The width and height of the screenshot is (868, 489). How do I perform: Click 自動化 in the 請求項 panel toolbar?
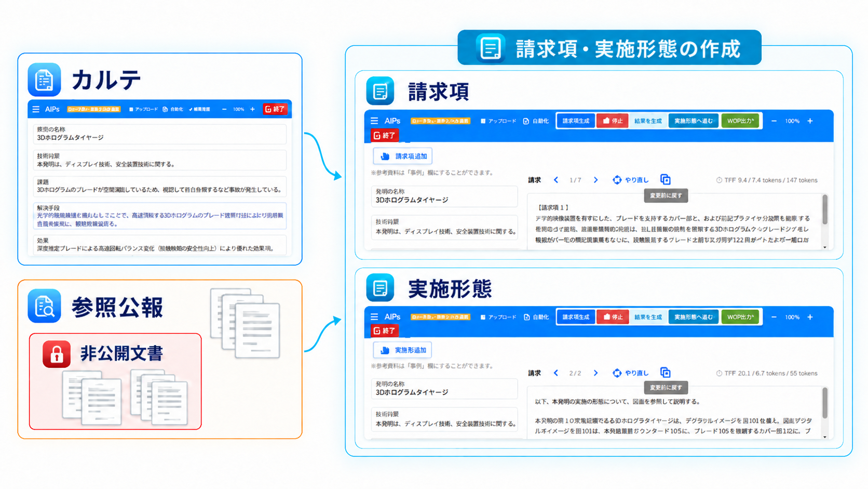click(536, 121)
